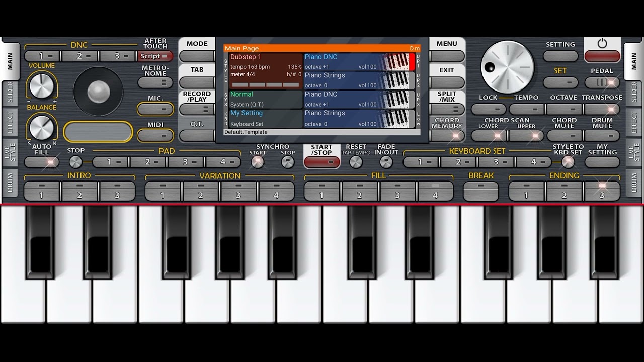Toggle After Touch Script button
644x362 pixels.
[x=155, y=56]
